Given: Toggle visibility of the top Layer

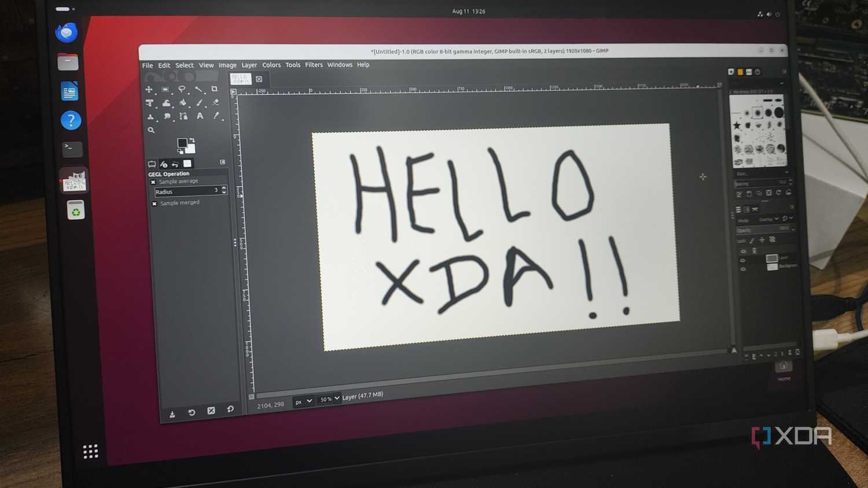Looking at the screenshot, I should click(x=743, y=260).
